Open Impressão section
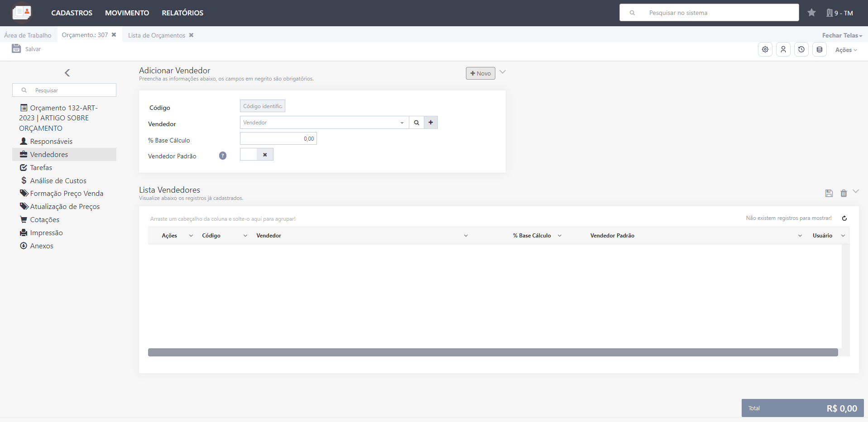The height and width of the screenshot is (422, 868). [64, 232]
